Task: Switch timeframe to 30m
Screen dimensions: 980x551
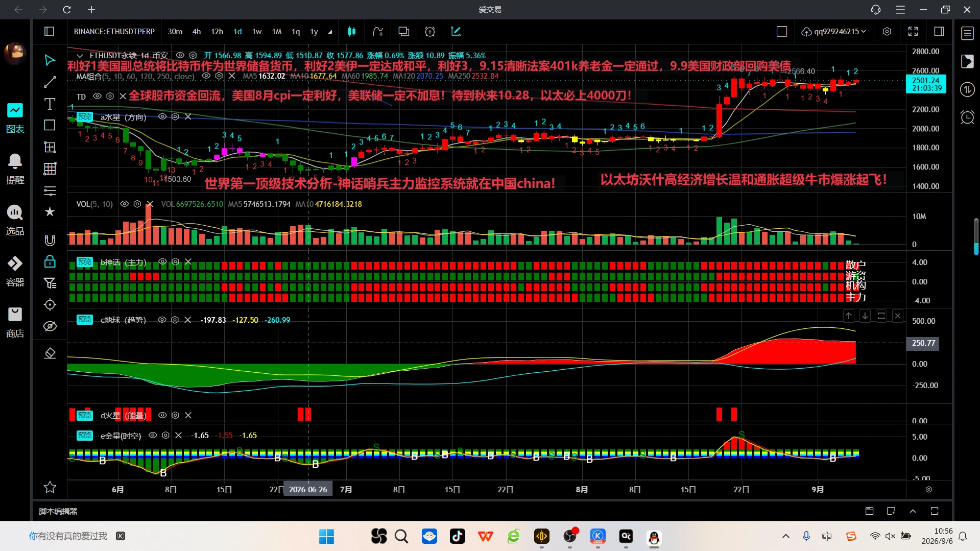Action: click(x=175, y=32)
